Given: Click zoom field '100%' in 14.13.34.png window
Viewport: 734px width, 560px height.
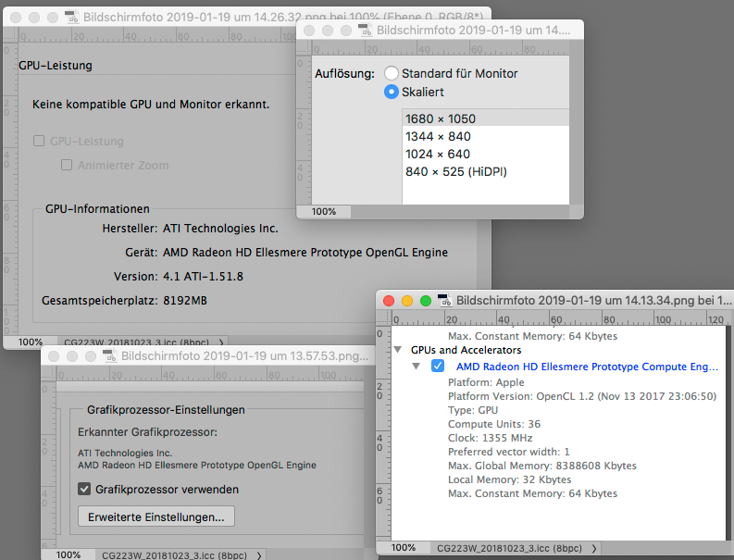Looking at the screenshot, I should [x=404, y=548].
